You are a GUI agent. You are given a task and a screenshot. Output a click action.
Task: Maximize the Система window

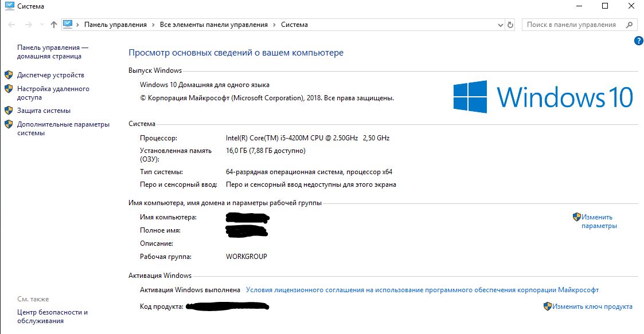[605, 6]
